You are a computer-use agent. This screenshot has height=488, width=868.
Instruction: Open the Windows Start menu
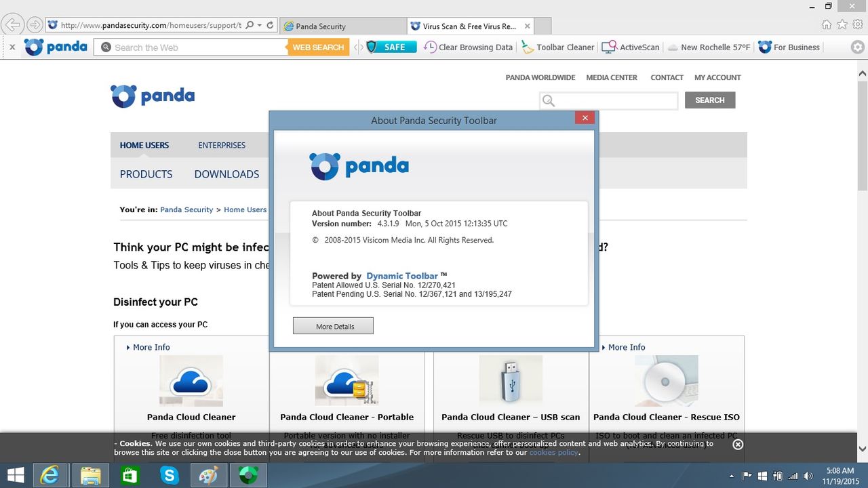[16, 475]
